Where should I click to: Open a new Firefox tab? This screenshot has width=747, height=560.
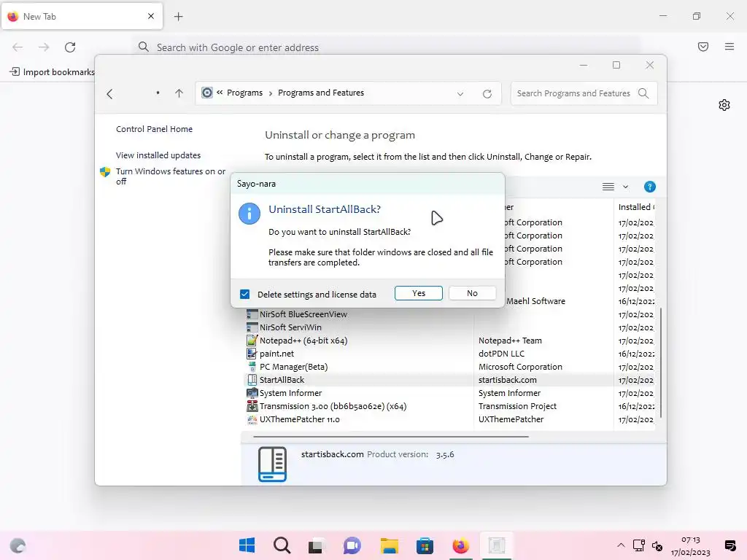click(178, 17)
